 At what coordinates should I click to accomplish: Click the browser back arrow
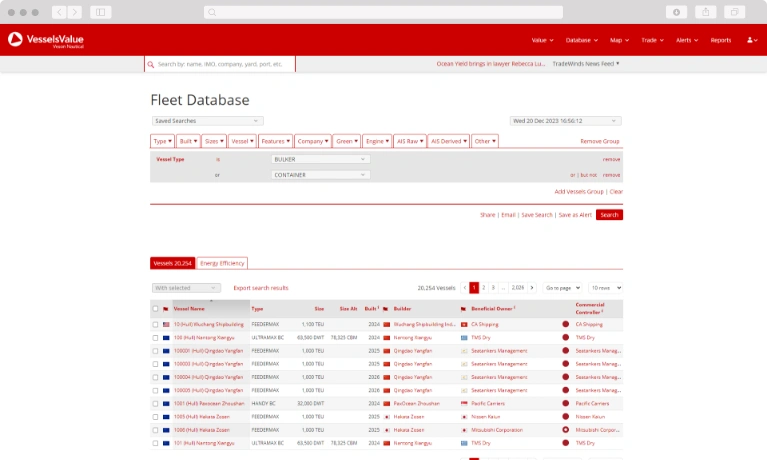(x=59, y=12)
